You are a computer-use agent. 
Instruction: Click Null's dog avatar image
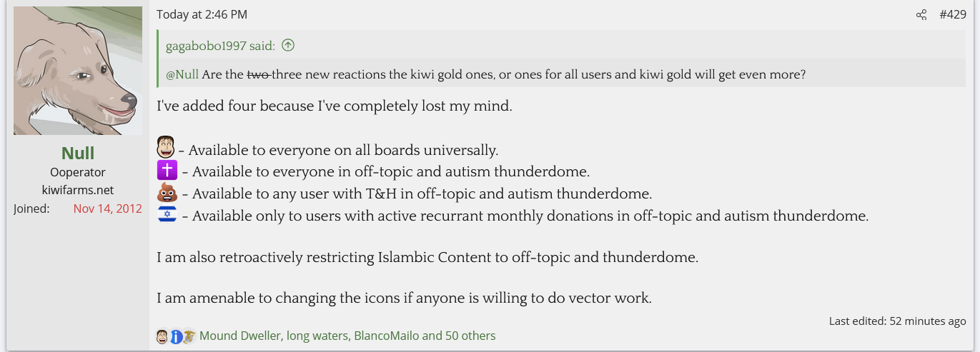click(x=78, y=71)
